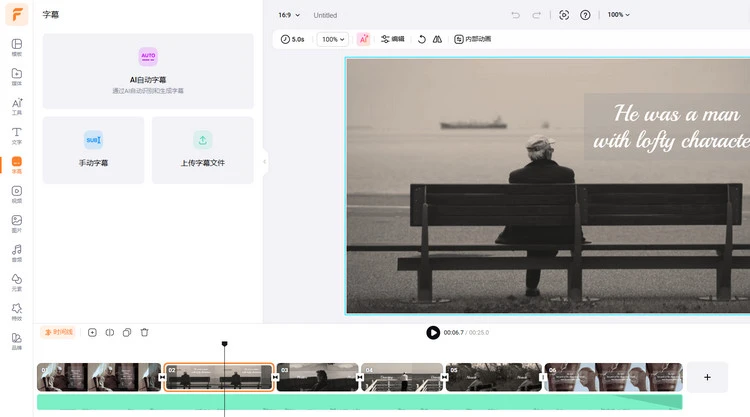Open the AI 工具 tools panel
The image size is (750, 417).
pyautogui.click(x=17, y=106)
